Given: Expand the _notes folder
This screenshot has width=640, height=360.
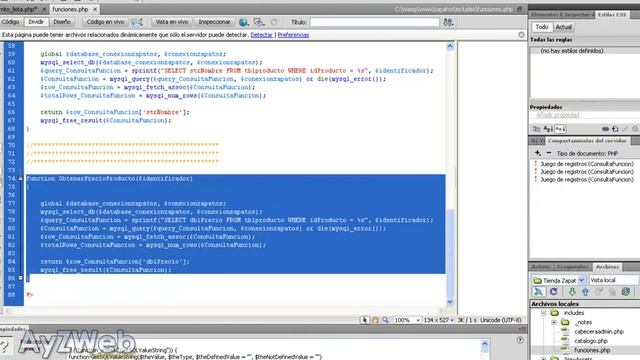Looking at the screenshot, I should 554,322.
